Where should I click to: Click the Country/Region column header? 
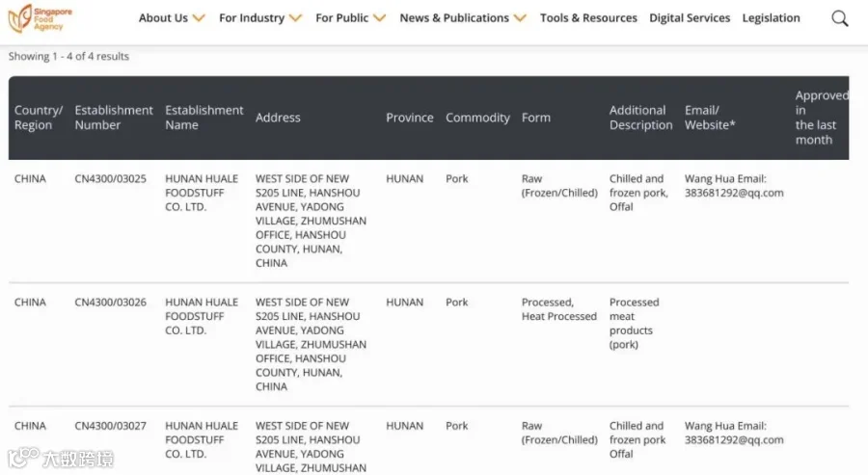[39, 118]
